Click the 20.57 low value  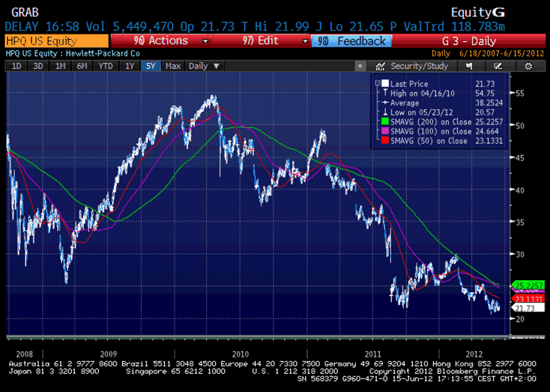[485, 112]
